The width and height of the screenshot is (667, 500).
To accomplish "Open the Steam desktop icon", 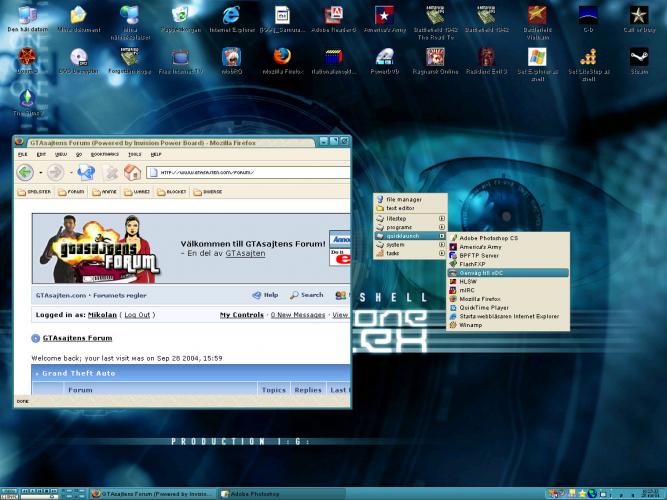I will [x=638, y=57].
